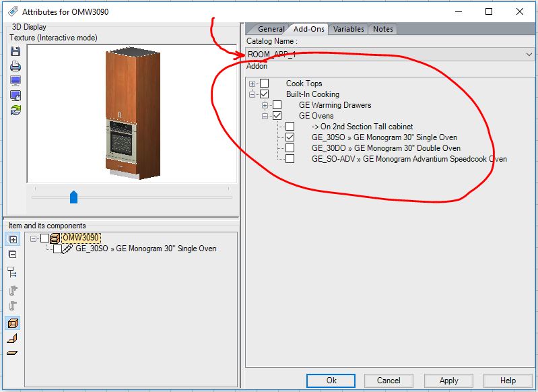
Task: Select the Add-Ons tab
Action: pos(309,29)
